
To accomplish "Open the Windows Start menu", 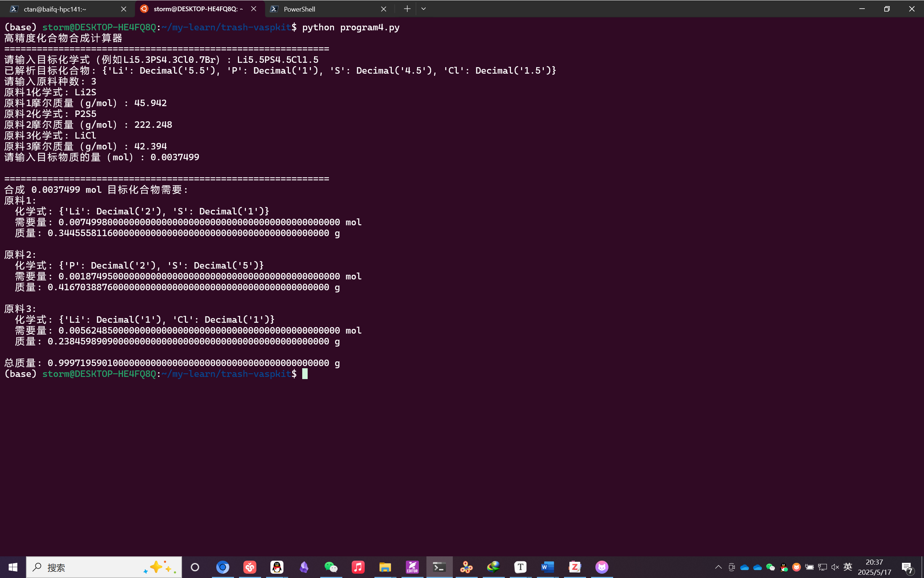I will pos(13,567).
